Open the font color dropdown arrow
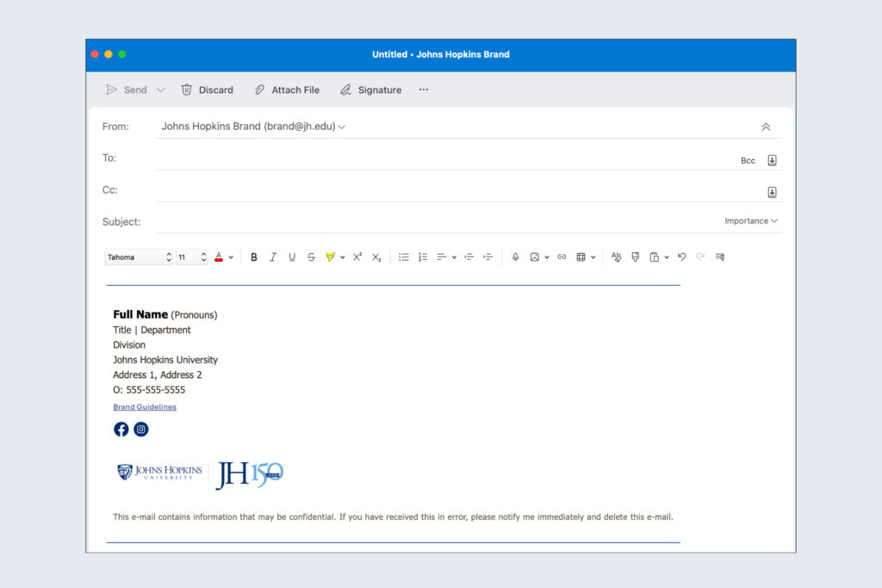This screenshot has width=882, height=588. pyautogui.click(x=231, y=257)
